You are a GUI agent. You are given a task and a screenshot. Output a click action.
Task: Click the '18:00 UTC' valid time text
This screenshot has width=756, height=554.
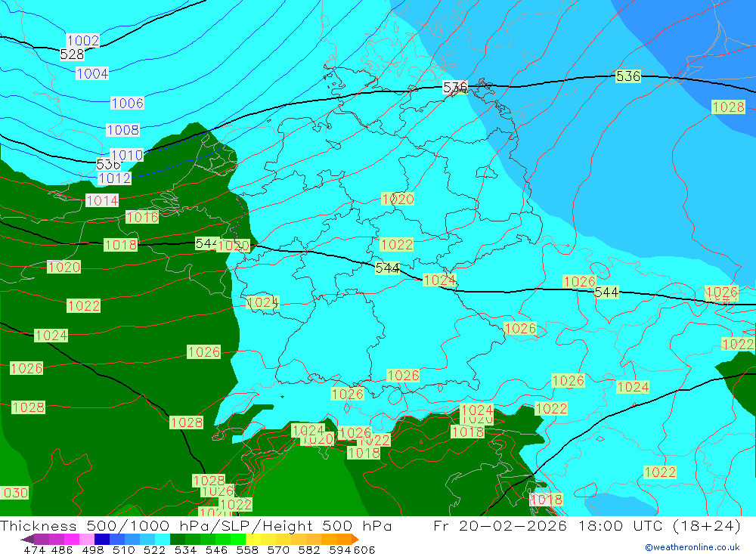click(x=620, y=525)
